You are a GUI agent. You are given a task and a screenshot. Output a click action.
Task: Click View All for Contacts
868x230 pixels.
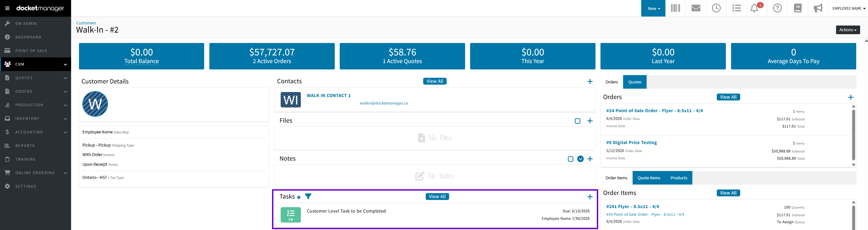[x=435, y=81]
